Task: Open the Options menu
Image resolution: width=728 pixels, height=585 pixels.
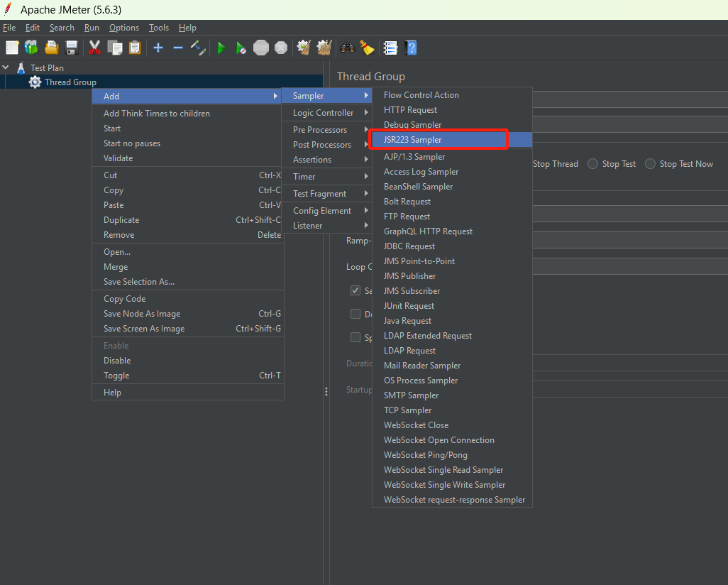Action: [x=124, y=28]
